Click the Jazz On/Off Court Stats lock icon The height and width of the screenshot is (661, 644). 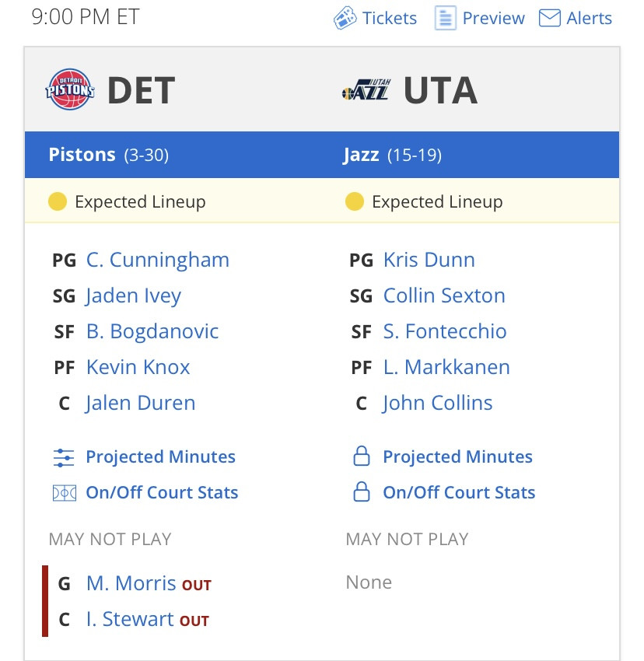click(x=362, y=492)
